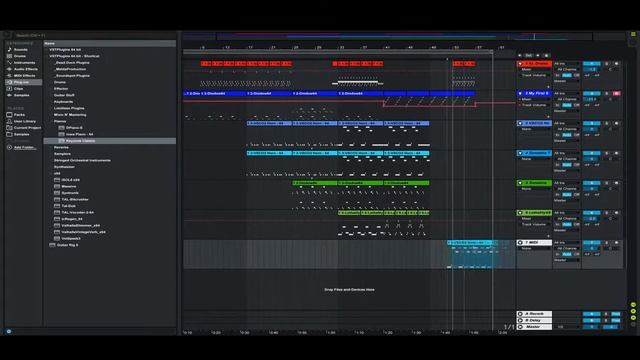Screen dimensions: 640x360
Task: Open the Samples folder under Places
Action: [x=21, y=134]
